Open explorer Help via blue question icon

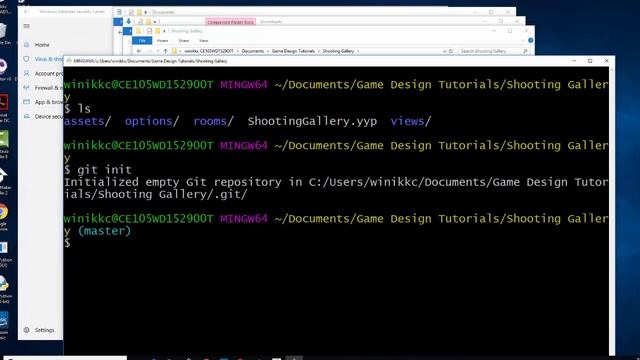click(531, 40)
